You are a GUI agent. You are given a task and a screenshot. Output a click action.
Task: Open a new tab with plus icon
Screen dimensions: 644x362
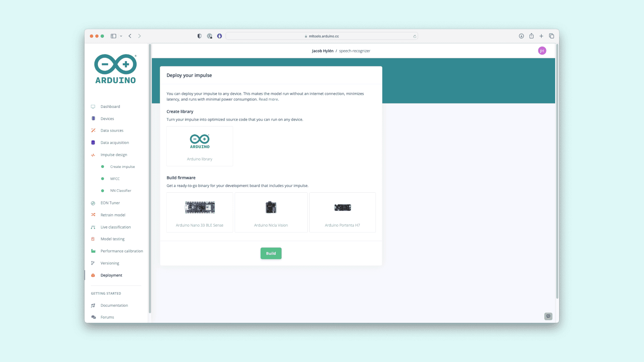point(541,36)
